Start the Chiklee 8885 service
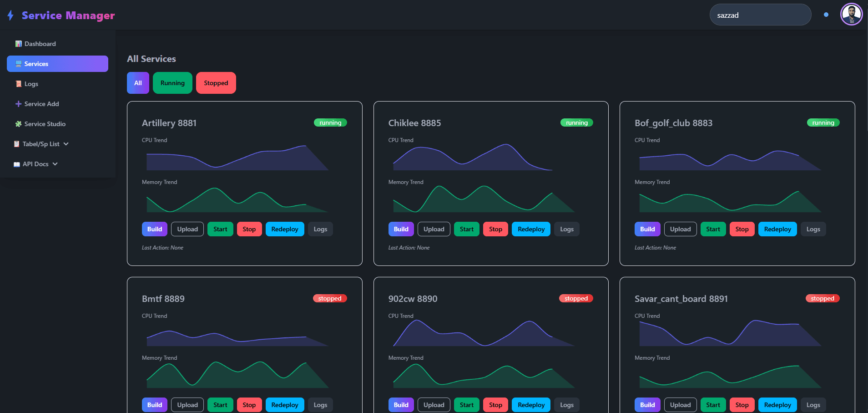Viewport: 868px width, 413px height. tap(467, 229)
